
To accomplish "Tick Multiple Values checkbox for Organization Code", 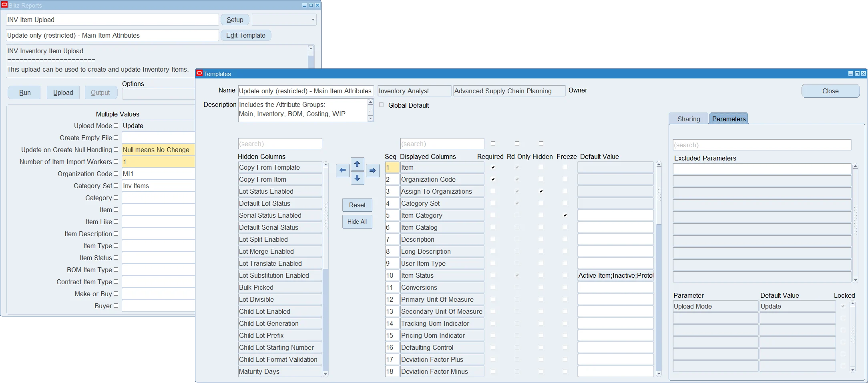I will click(x=116, y=174).
